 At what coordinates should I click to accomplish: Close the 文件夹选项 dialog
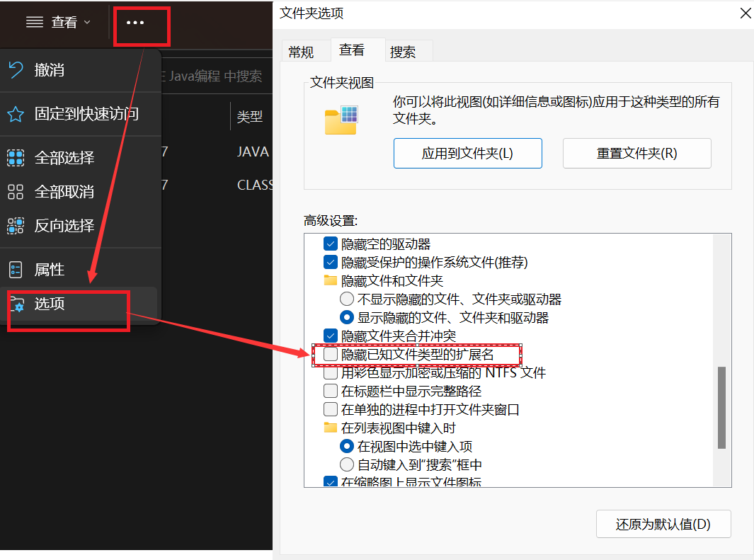[744, 13]
